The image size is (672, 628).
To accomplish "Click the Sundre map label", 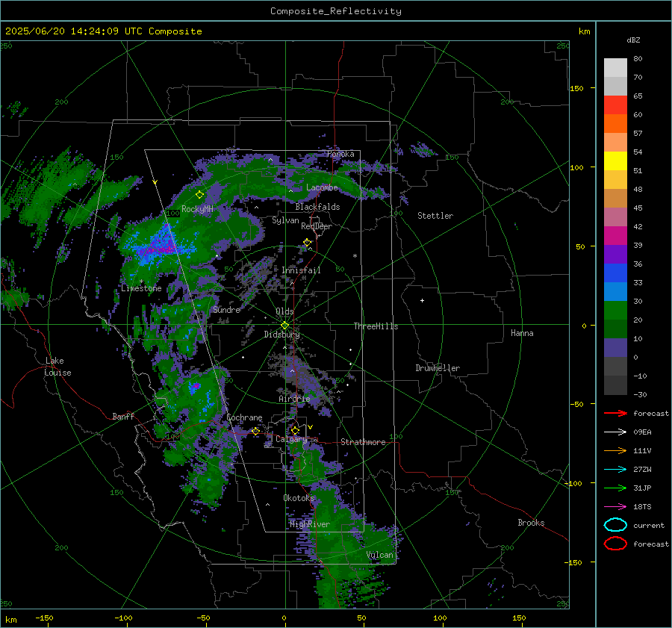I will pyautogui.click(x=226, y=309).
